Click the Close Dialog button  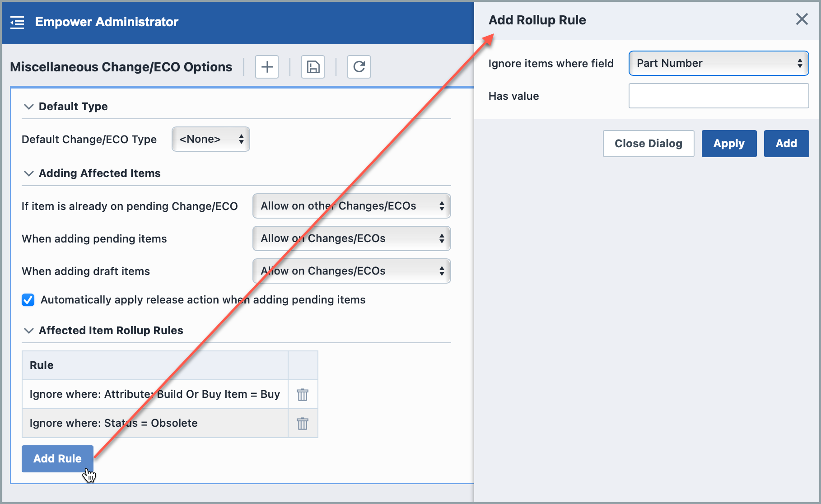coord(648,144)
